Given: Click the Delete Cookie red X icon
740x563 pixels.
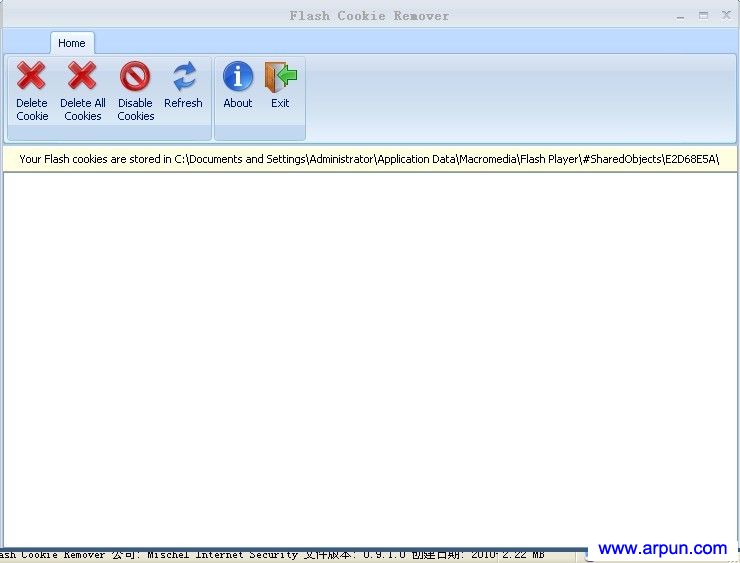Looking at the screenshot, I should (31, 76).
